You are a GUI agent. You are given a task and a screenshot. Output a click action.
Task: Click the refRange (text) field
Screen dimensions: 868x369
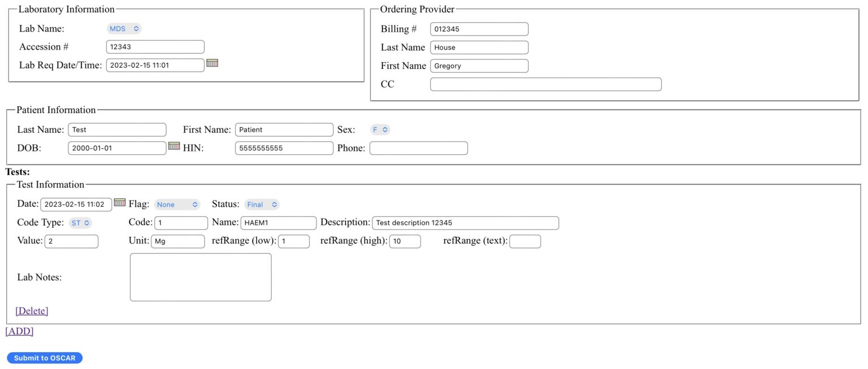(524, 241)
